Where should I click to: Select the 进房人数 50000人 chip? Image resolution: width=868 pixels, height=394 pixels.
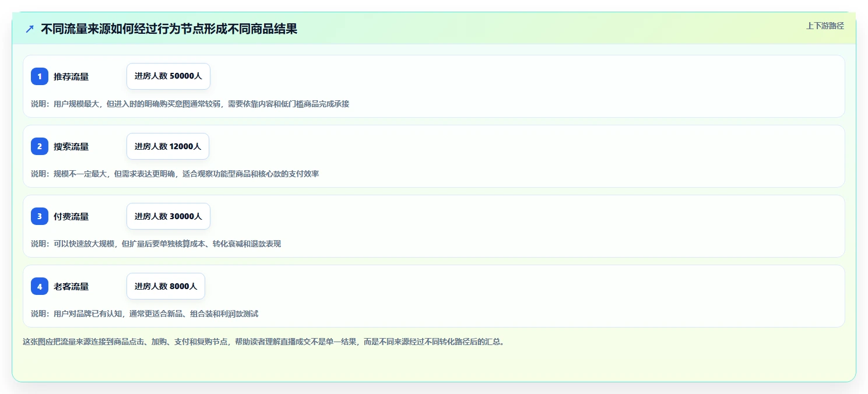point(168,76)
